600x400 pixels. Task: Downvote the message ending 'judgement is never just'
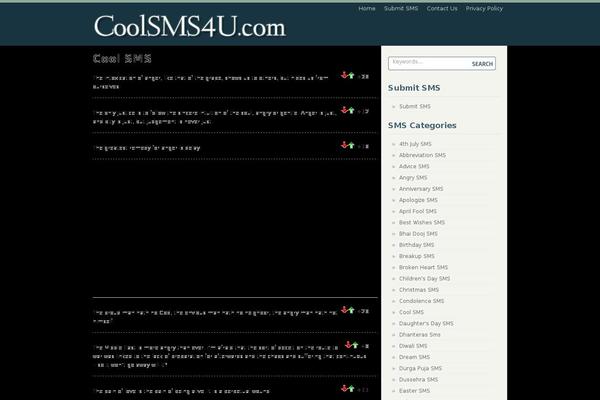coord(344,110)
